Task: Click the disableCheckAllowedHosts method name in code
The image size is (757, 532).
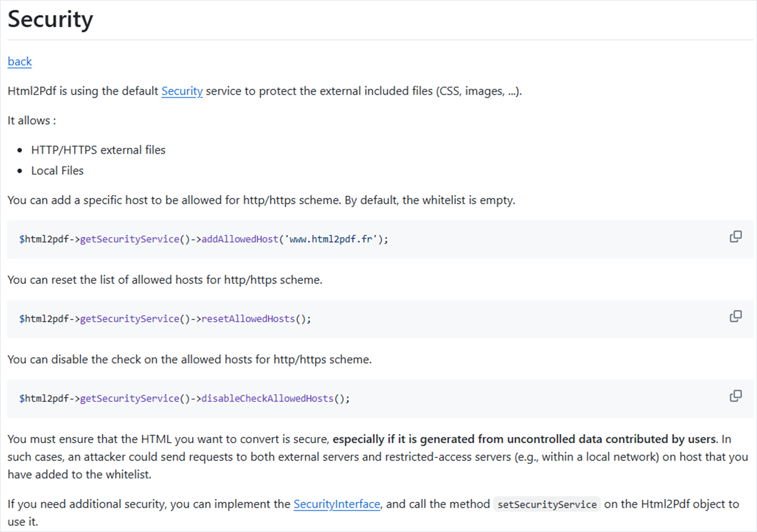Action: 267,399
